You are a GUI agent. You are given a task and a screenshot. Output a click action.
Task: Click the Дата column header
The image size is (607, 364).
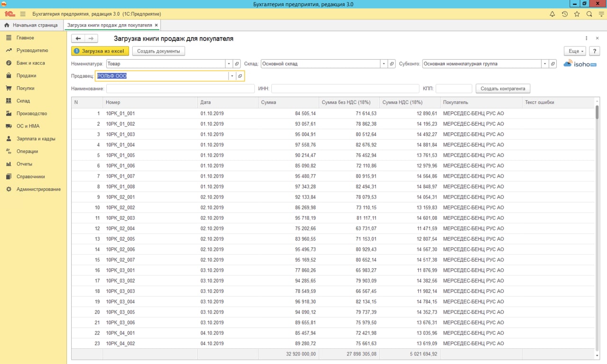[x=228, y=102]
